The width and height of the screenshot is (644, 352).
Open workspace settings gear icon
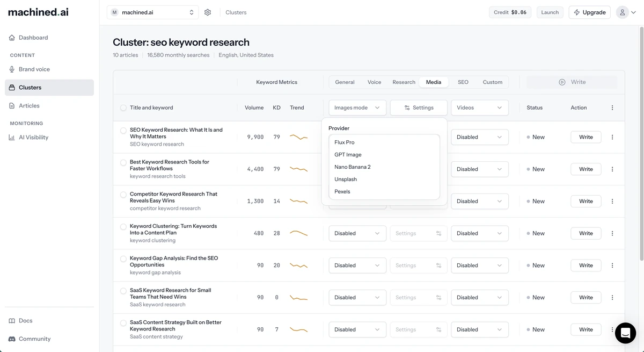(208, 12)
